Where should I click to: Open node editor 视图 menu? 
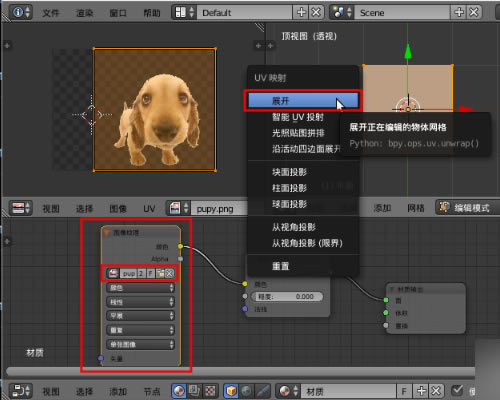51,391
